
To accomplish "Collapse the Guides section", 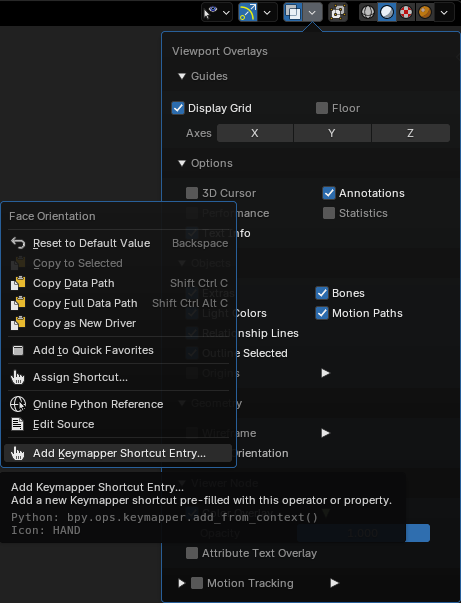I will point(182,76).
